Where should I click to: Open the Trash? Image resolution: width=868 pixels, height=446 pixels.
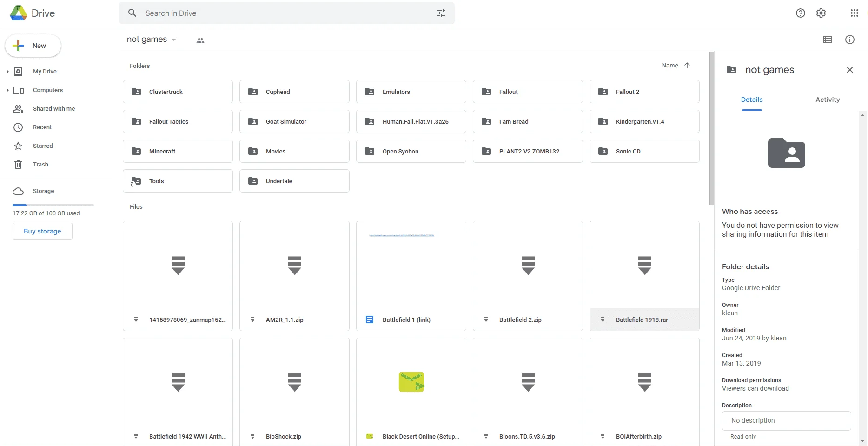pyautogui.click(x=40, y=165)
